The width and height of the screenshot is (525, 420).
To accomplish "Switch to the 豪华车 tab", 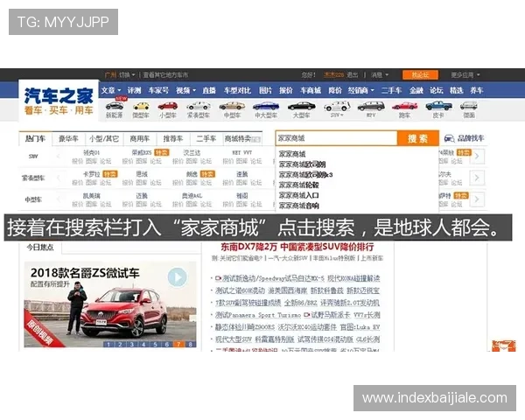I will (x=68, y=138).
